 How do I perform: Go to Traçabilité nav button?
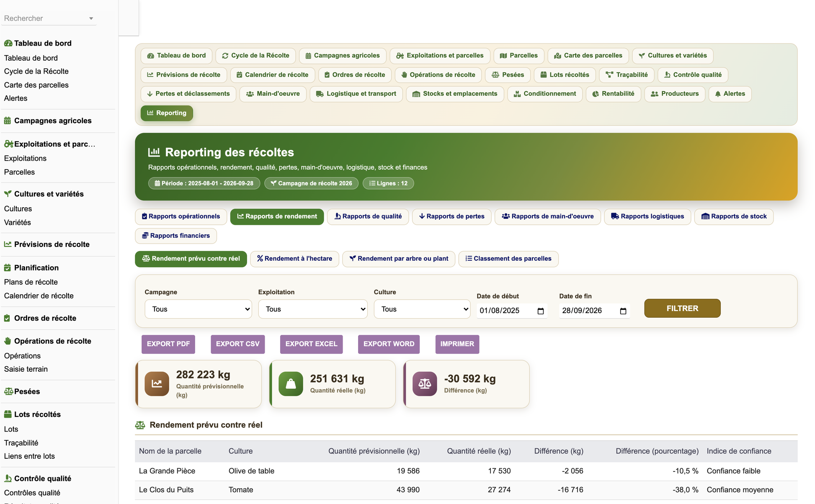[627, 75]
